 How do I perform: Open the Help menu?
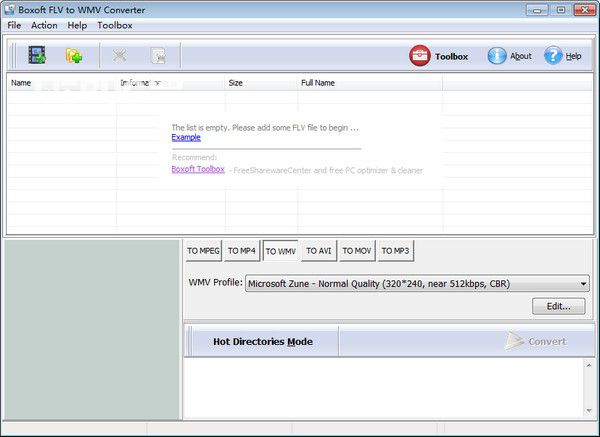coord(77,25)
